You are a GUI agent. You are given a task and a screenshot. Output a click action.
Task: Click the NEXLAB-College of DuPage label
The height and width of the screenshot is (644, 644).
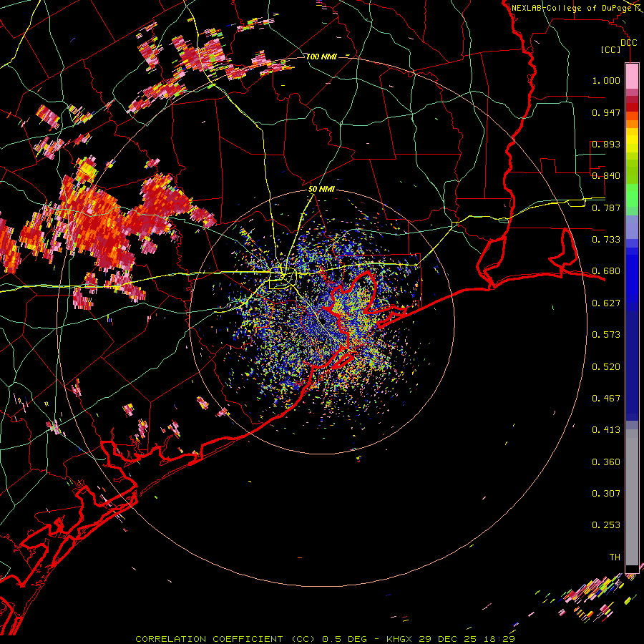coord(571,8)
